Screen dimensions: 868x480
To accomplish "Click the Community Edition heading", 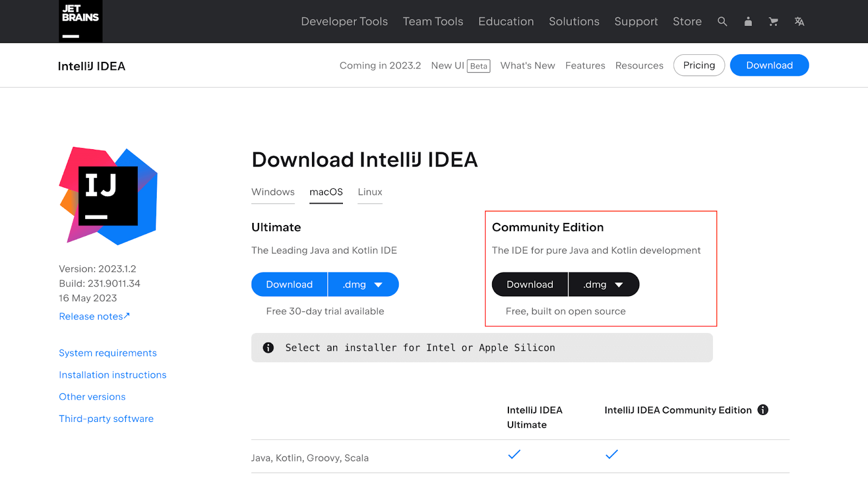I will [547, 227].
